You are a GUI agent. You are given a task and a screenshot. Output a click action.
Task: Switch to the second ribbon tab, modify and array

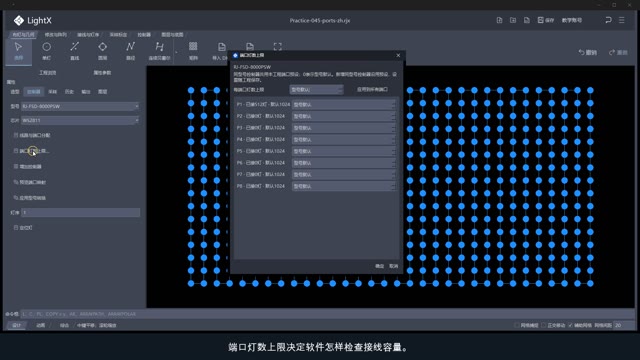pos(56,35)
